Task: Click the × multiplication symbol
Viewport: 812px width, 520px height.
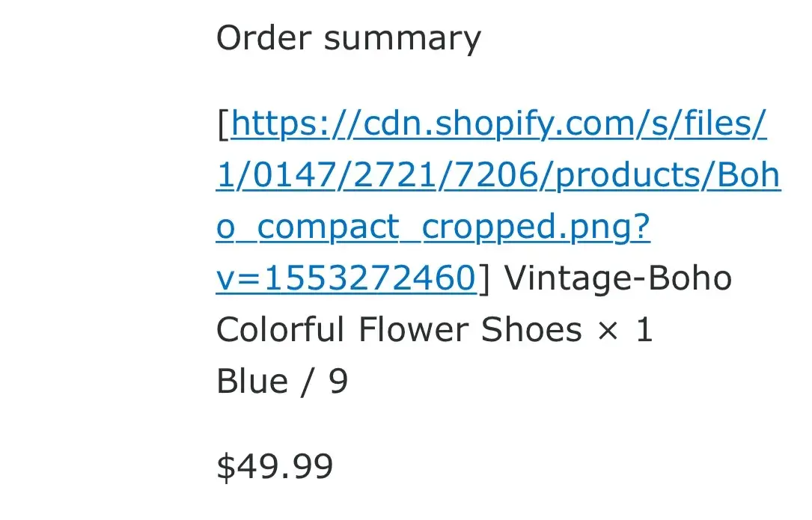Action: (610, 331)
